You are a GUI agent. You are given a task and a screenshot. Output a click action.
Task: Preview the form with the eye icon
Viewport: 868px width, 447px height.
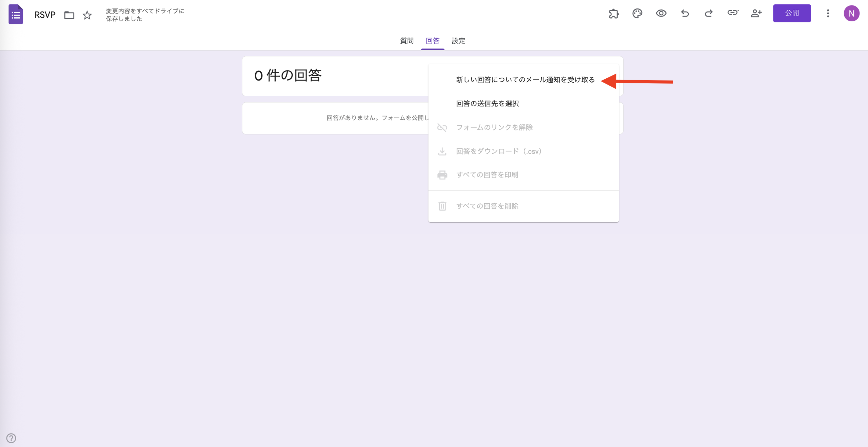661,14
